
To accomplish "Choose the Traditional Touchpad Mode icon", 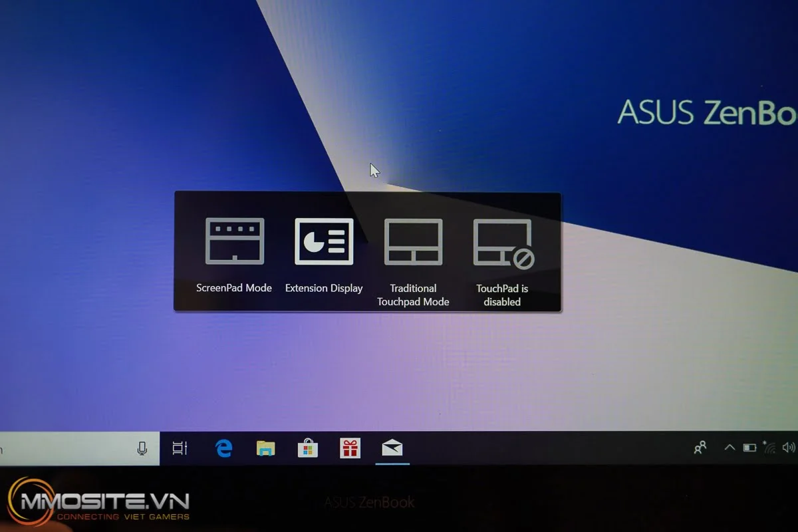I will (413, 241).
